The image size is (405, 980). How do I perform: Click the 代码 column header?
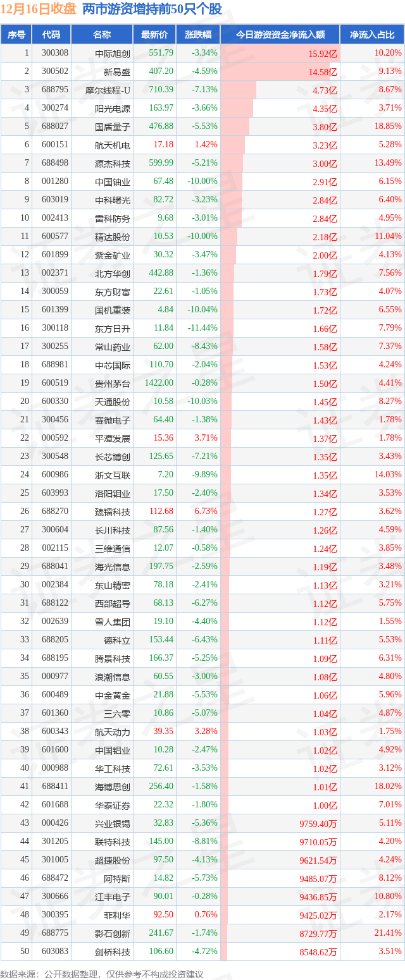click(51, 35)
